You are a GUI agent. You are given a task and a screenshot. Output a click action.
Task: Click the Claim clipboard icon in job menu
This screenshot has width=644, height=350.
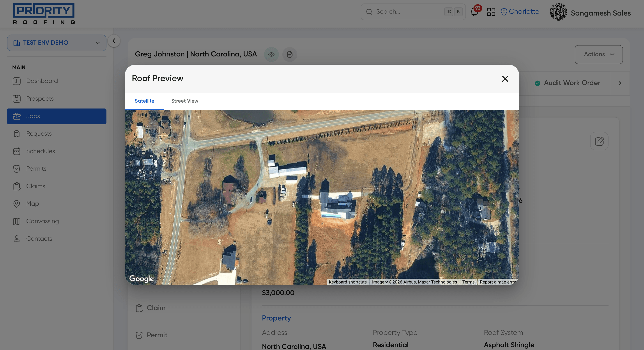(x=139, y=308)
